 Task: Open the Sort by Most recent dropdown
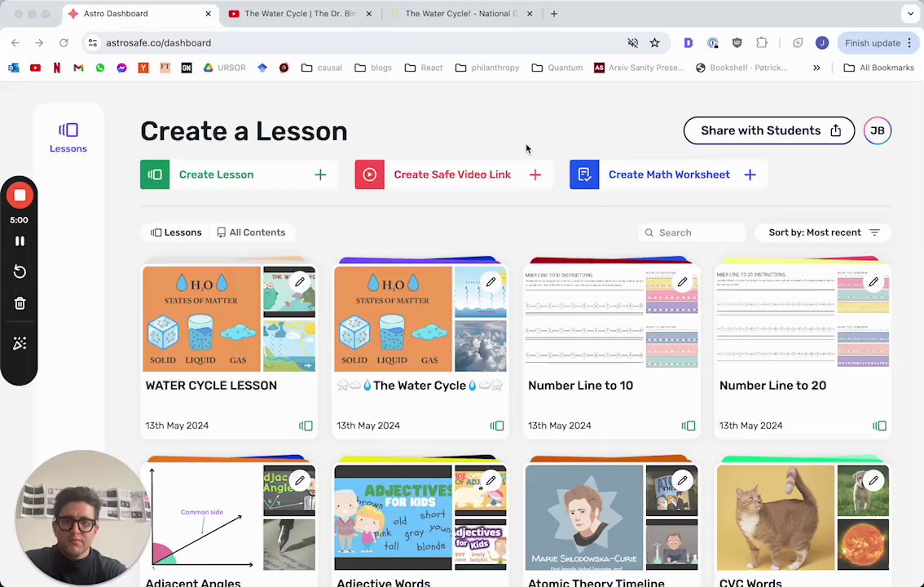pos(823,232)
